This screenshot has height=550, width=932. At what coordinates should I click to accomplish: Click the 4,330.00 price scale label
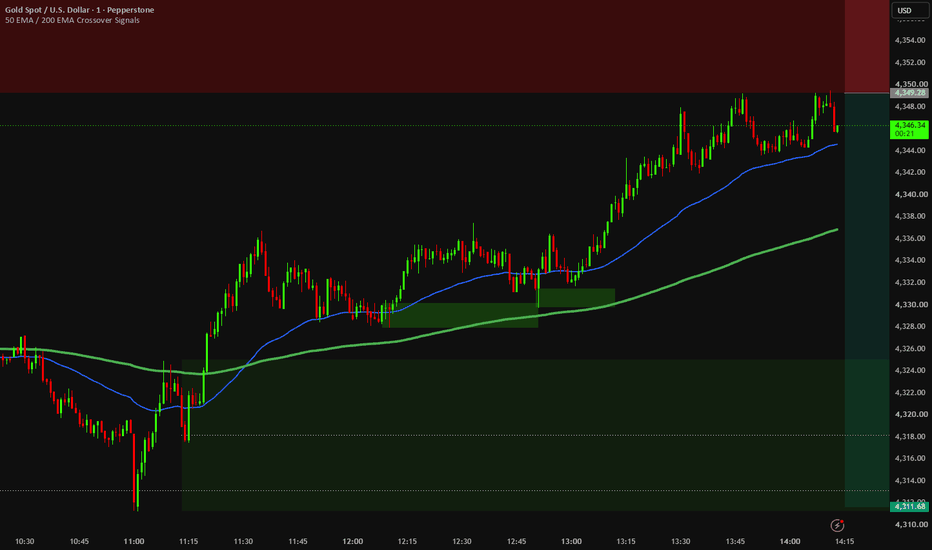coord(911,304)
